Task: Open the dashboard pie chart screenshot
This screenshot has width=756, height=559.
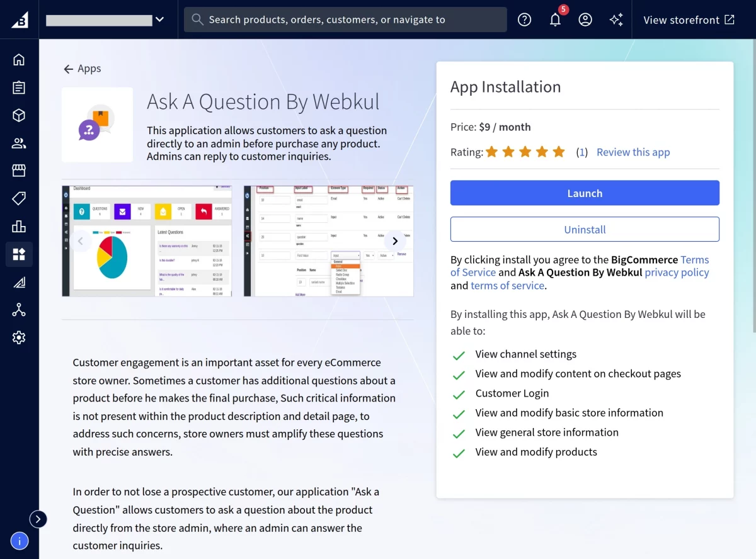Action: pyautogui.click(x=147, y=240)
